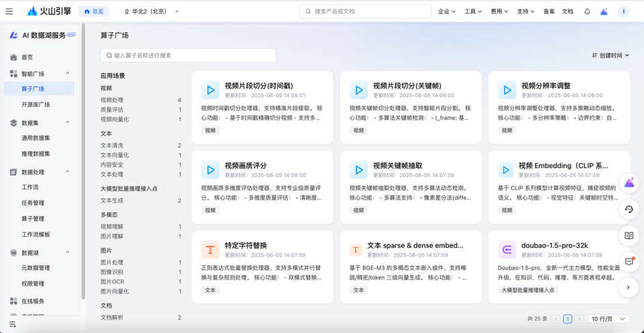The height and width of the screenshot is (333, 644).
Task: Collapse the floating toolbar arrow button
Action: coord(629,287)
